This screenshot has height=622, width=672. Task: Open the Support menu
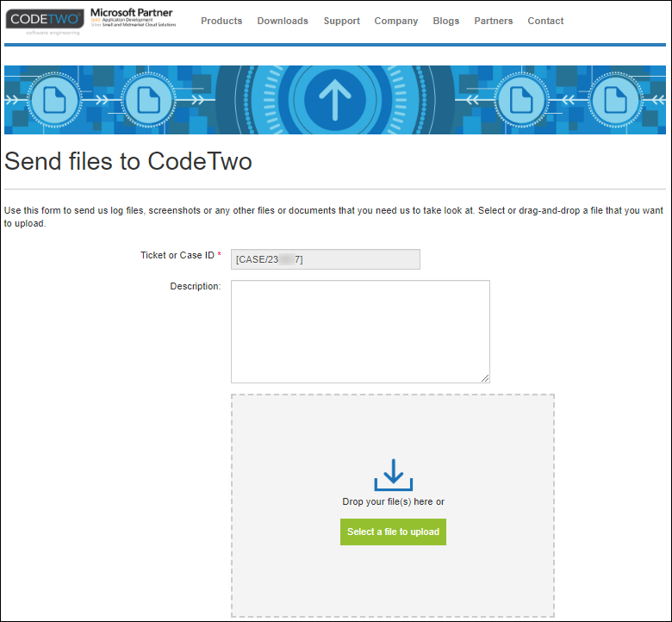click(341, 21)
